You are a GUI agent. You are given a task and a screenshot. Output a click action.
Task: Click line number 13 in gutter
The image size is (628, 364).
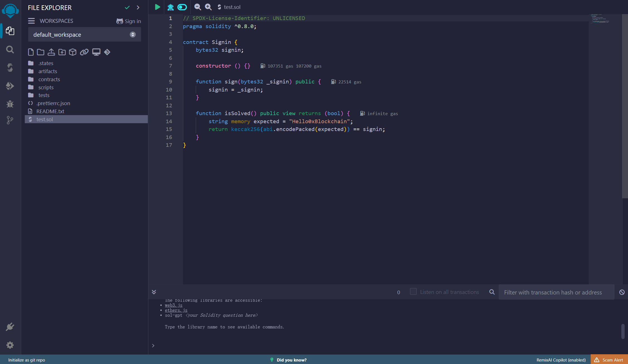pyautogui.click(x=169, y=113)
